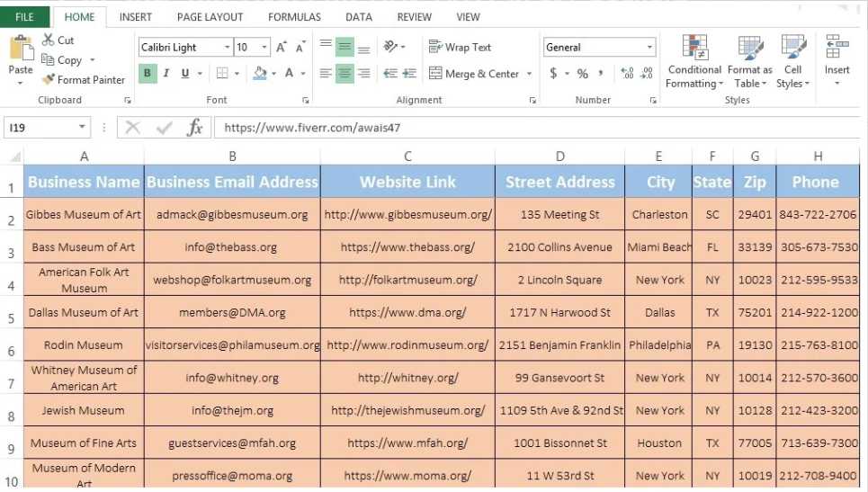Click the Cut scissors icon
Viewport: 868px width, 492px height.
(x=49, y=40)
